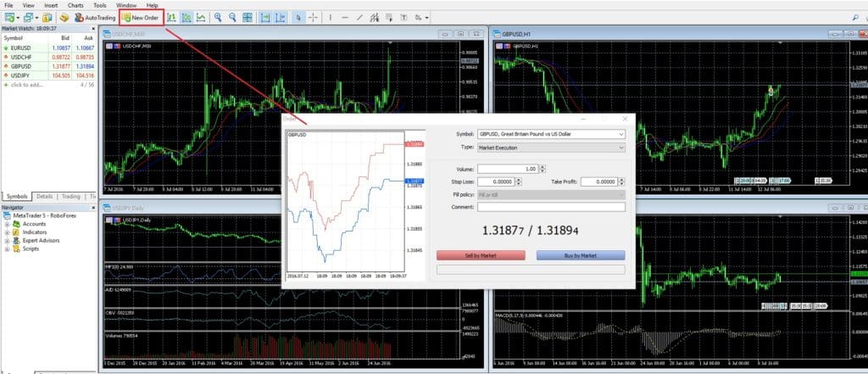
Task: Open the Profiles toolbar icon
Action: pos(28,18)
